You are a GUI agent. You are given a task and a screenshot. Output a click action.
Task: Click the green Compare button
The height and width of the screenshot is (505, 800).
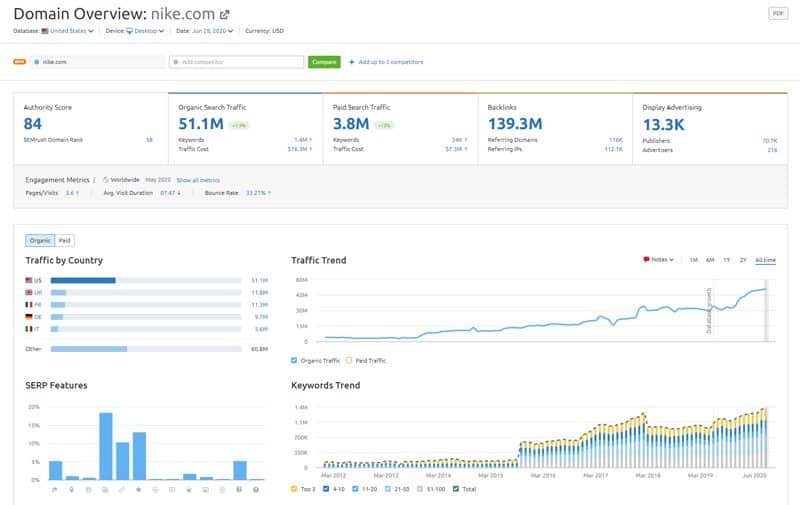coord(324,62)
